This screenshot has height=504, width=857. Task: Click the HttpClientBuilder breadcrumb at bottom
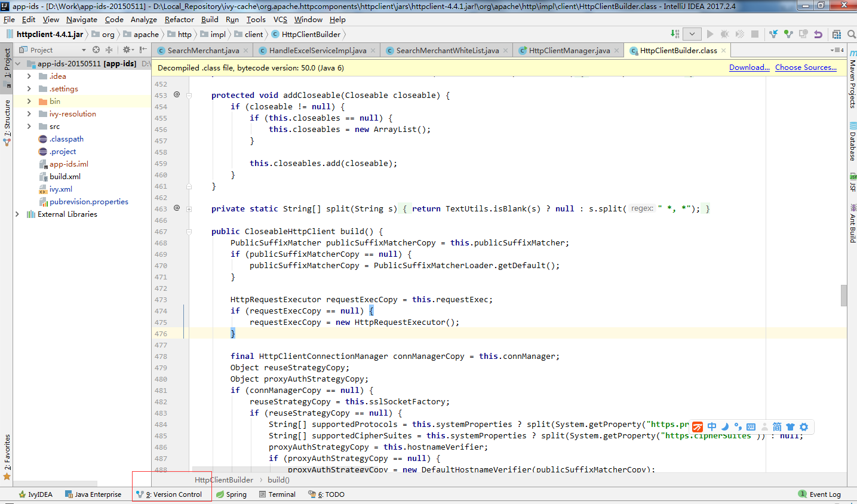pyautogui.click(x=223, y=480)
